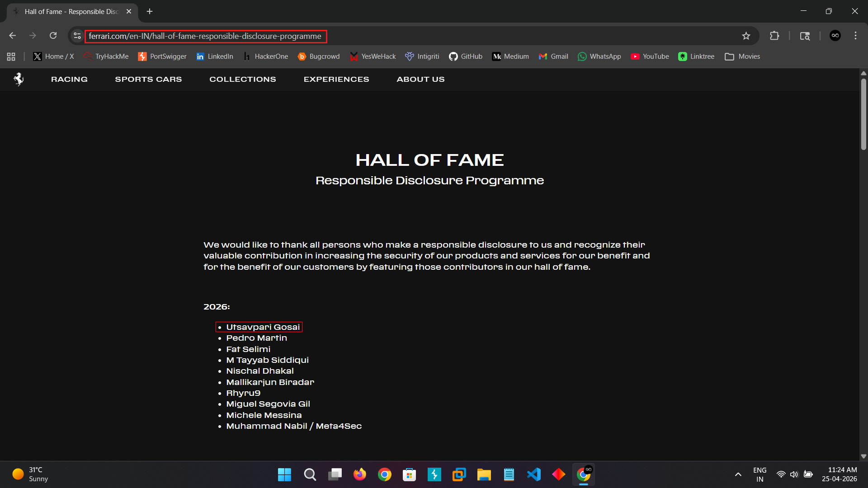Open Bugcrowd bookmark

319,56
